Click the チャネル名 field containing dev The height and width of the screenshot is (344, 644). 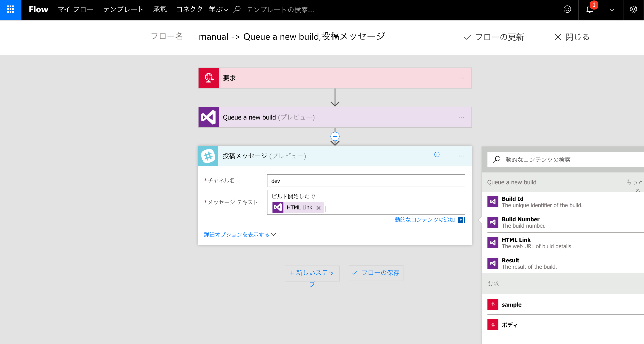(x=366, y=181)
